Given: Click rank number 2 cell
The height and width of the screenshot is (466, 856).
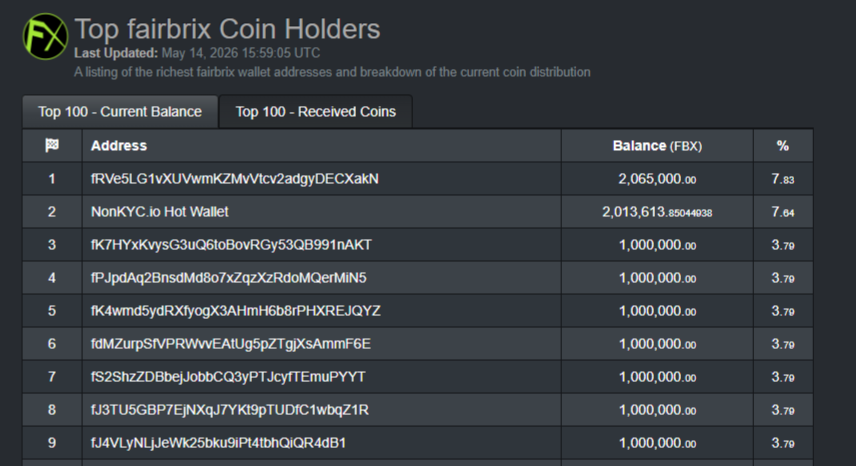Looking at the screenshot, I should [52, 212].
